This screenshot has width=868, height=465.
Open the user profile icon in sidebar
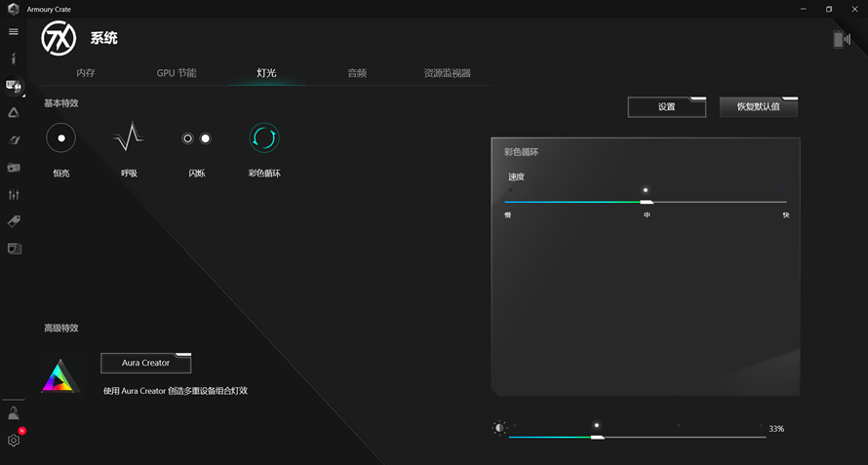point(14,413)
